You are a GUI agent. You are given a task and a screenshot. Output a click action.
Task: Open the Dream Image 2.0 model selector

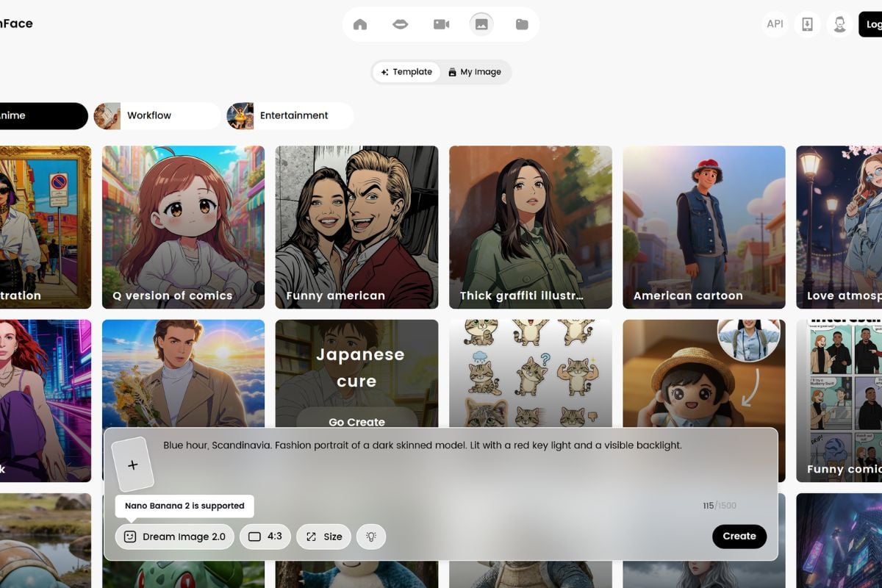175,537
